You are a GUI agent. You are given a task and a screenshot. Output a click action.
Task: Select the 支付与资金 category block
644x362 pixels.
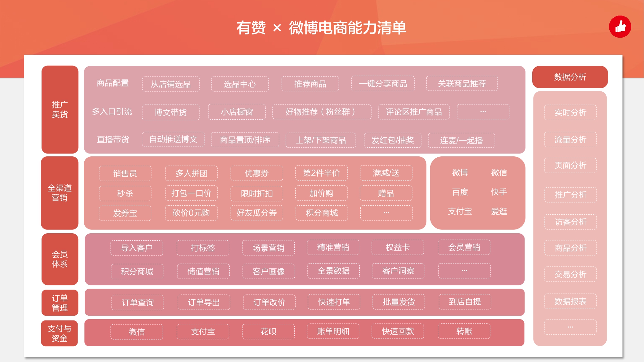pyautogui.click(x=60, y=333)
